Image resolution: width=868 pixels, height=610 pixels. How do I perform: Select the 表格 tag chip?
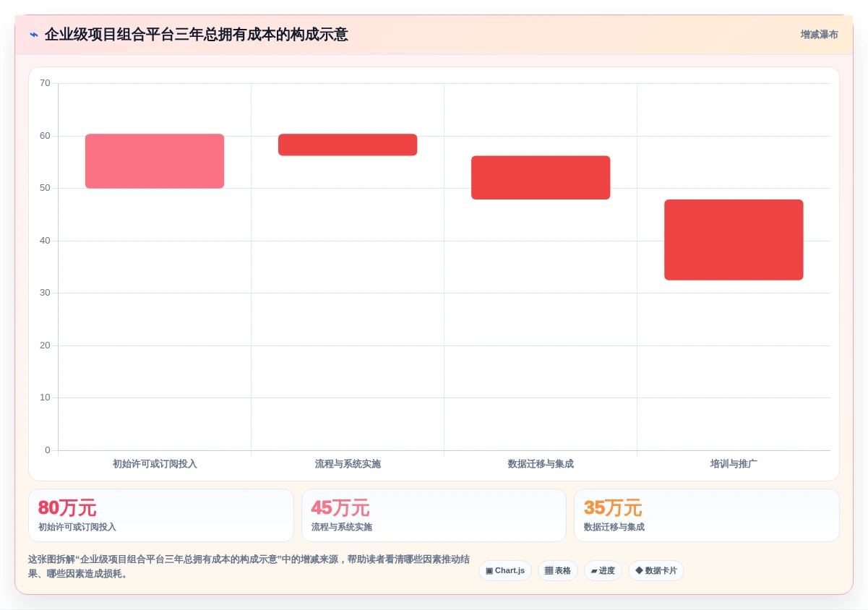click(x=558, y=571)
